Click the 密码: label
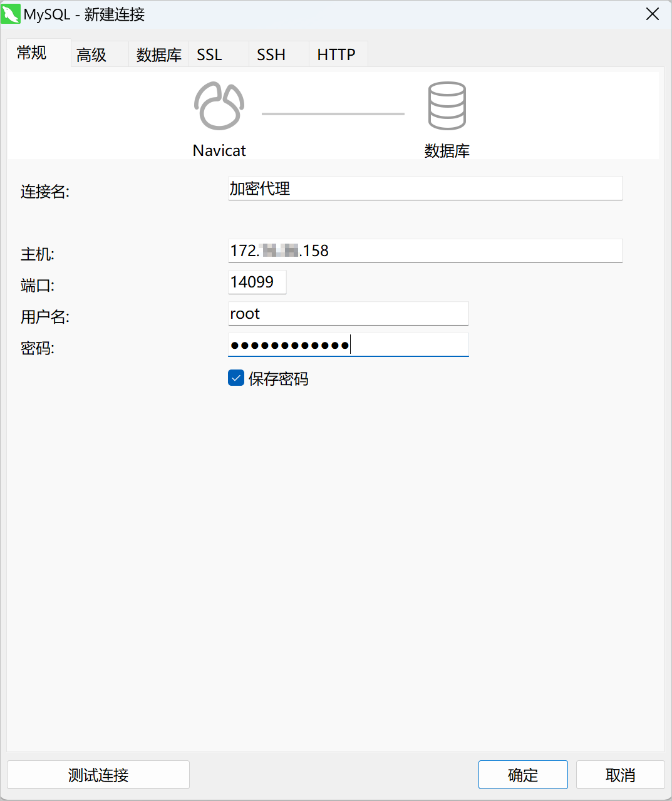Viewport: 672px width, 801px height. [x=38, y=348]
